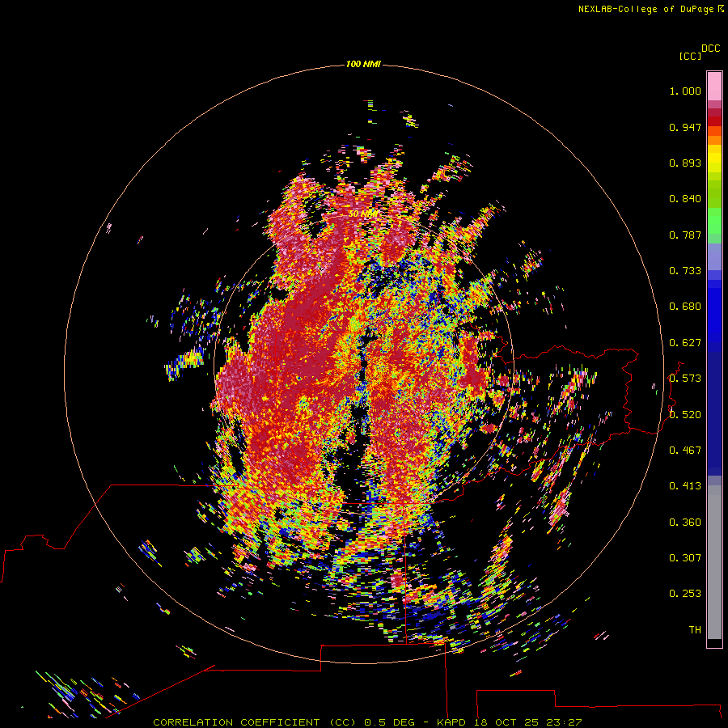Click the KAPD station identifier in the caption
Screen dimensions: 728x728
[x=451, y=722]
